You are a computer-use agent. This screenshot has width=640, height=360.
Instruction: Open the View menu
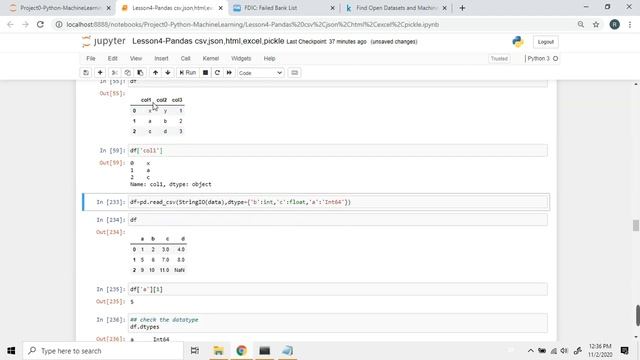[x=136, y=58]
